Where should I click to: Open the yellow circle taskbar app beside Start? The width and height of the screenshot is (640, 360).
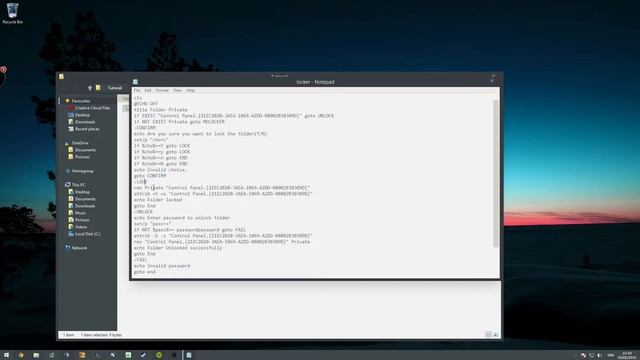click(21, 355)
